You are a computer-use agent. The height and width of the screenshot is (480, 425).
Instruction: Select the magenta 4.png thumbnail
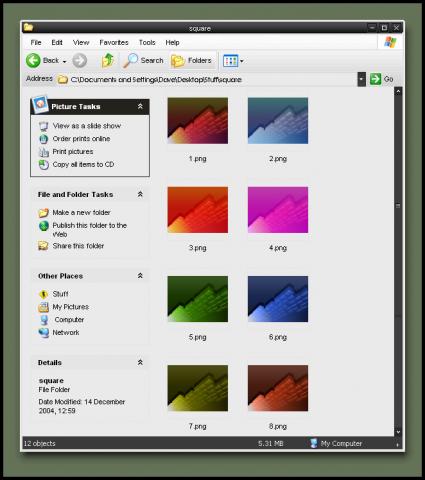pos(278,210)
